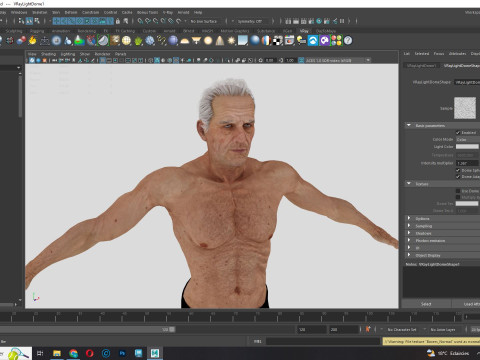
Task: Open File Explorer from the taskbar
Action: coord(57,353)
